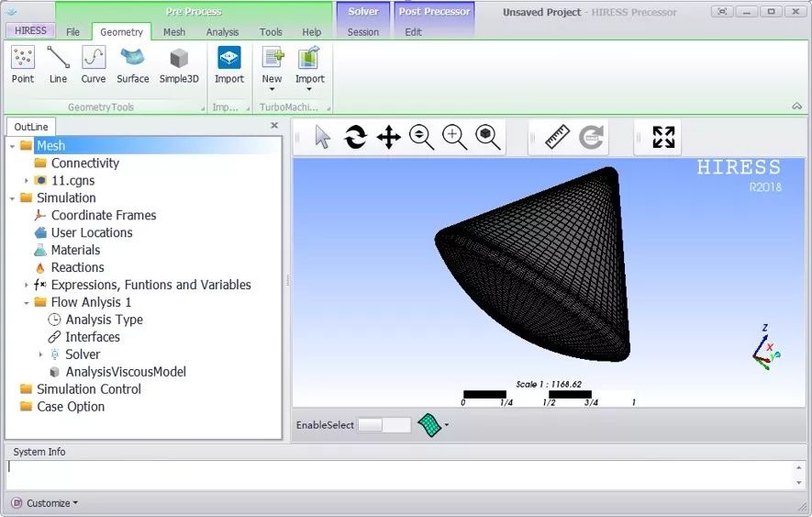Select the Case Option tree item
The width and height of the screenshot is (812, 517).
pos(71,407)
